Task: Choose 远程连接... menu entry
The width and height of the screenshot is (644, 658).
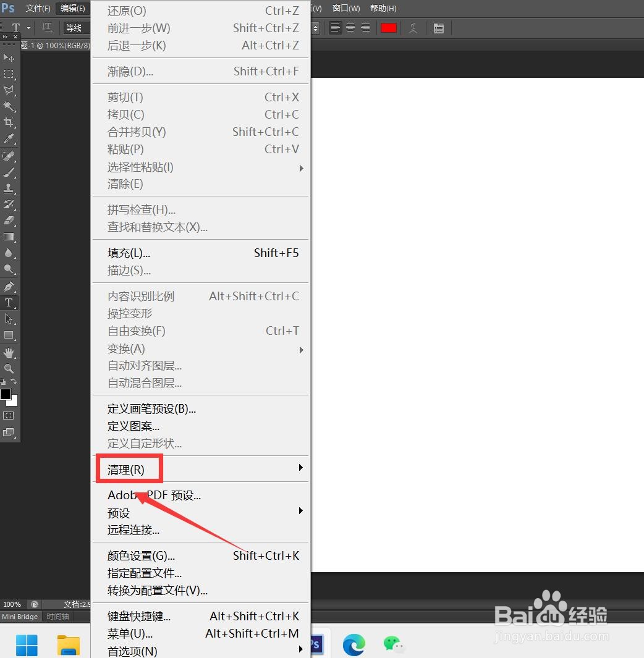Action: pos(201,530)
